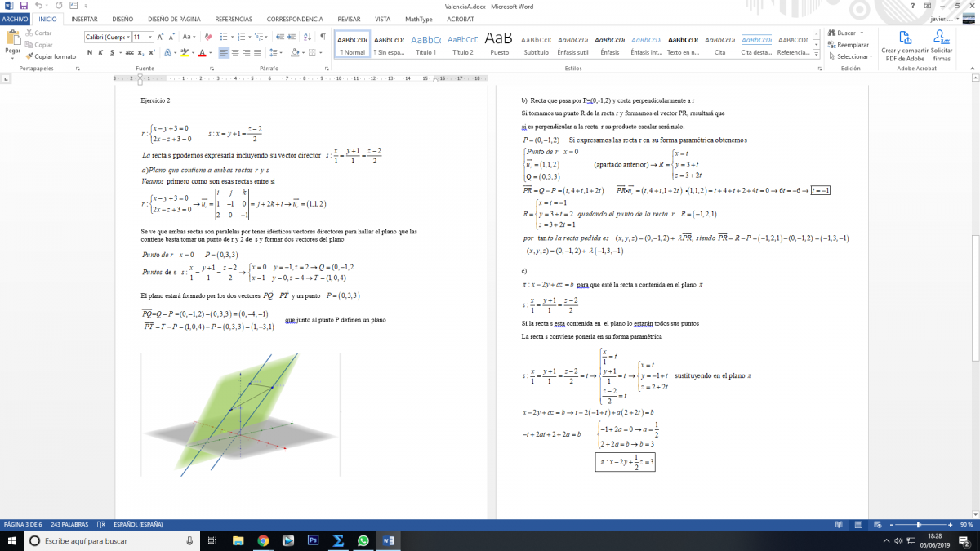Clear formatting with the eraser icon
980x551 pixels.
click(208, 37)
